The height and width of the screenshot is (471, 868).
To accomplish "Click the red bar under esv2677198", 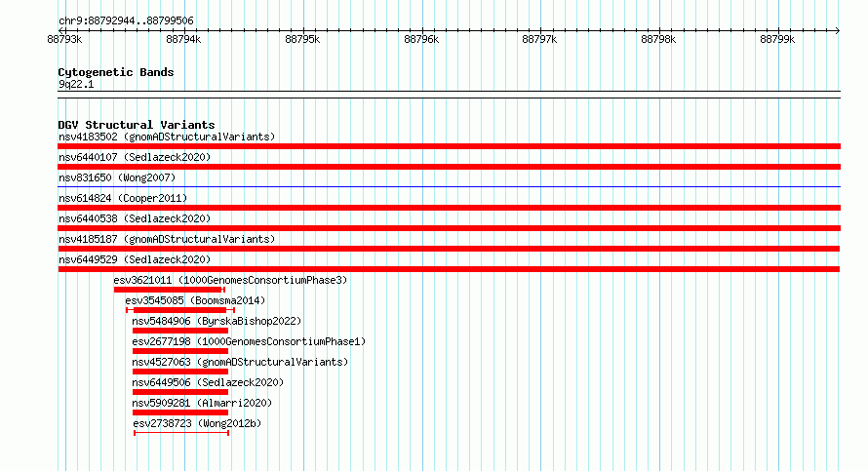I will pyautogui.click(x=180, y=351).
